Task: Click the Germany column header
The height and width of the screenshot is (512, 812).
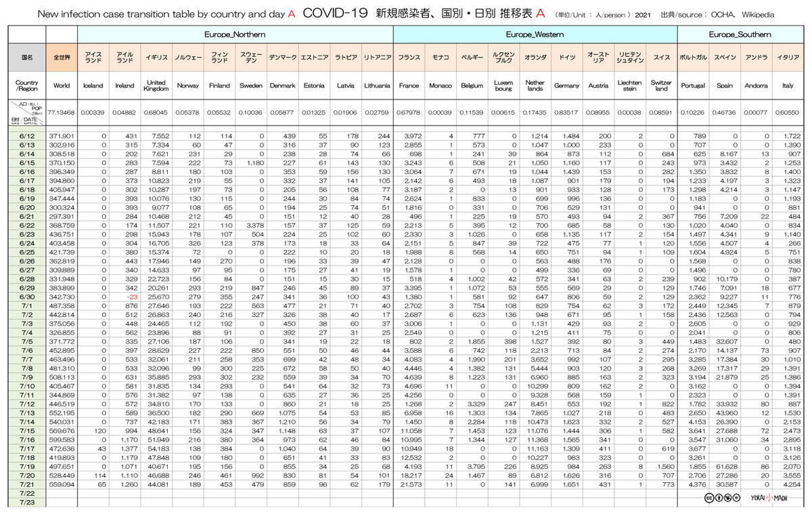Action: pyautogui.click(x=567, y=86)
